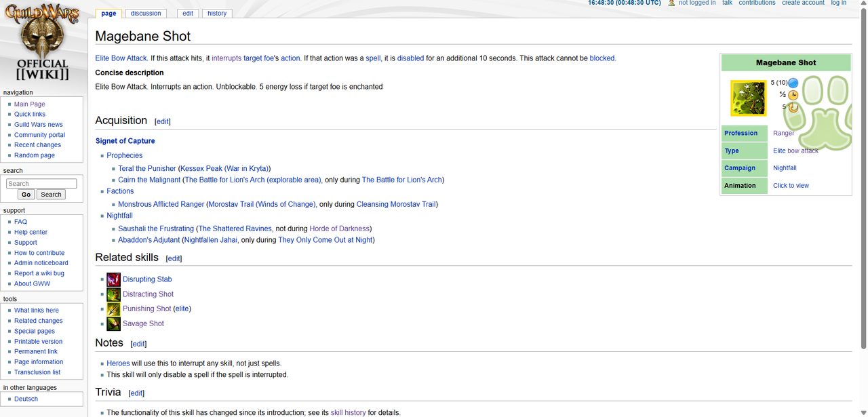Image resolution: width=868 pixels, height=417 pixels.
Task: Click Ranger profession in infobox
Action: (x=783, y=134)
